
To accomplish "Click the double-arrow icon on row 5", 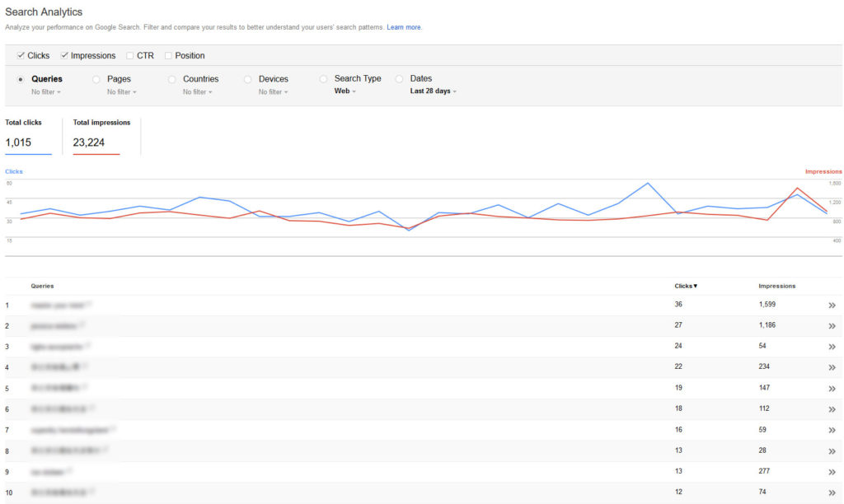I will point(831,388).
